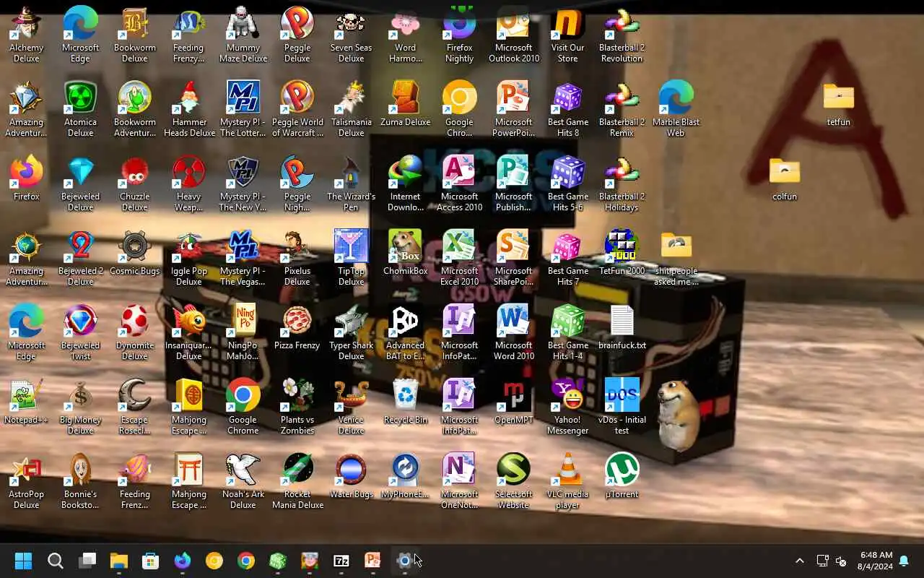Select the Seven Seas Deluxe icon
This screenshot has height=578, width=924.
(352, 35)
